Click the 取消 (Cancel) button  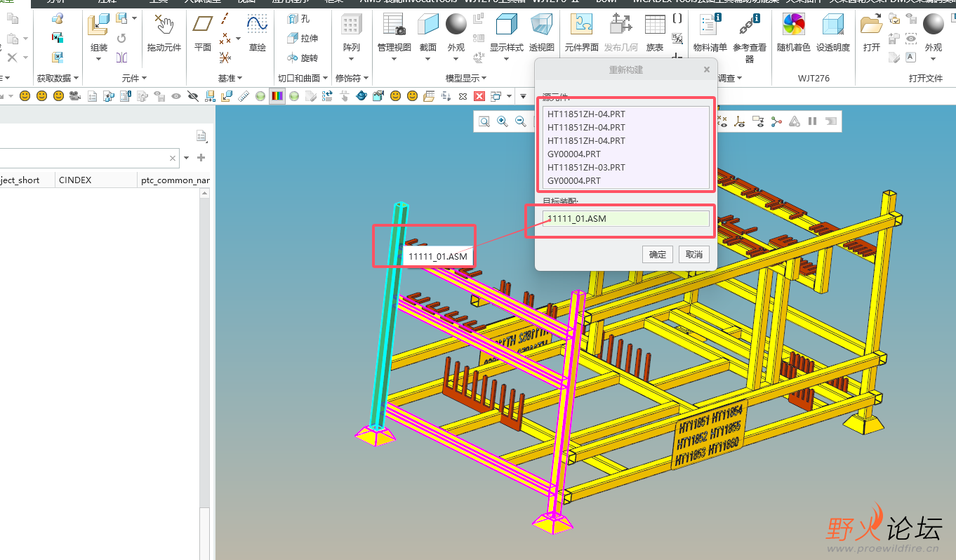pyautogui.click(x=693, y=254)
